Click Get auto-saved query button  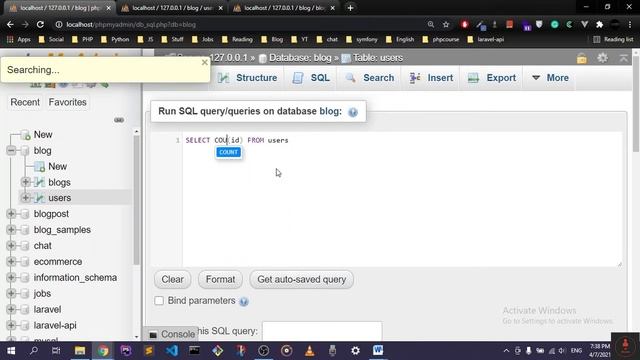click(x=302, y=280)
